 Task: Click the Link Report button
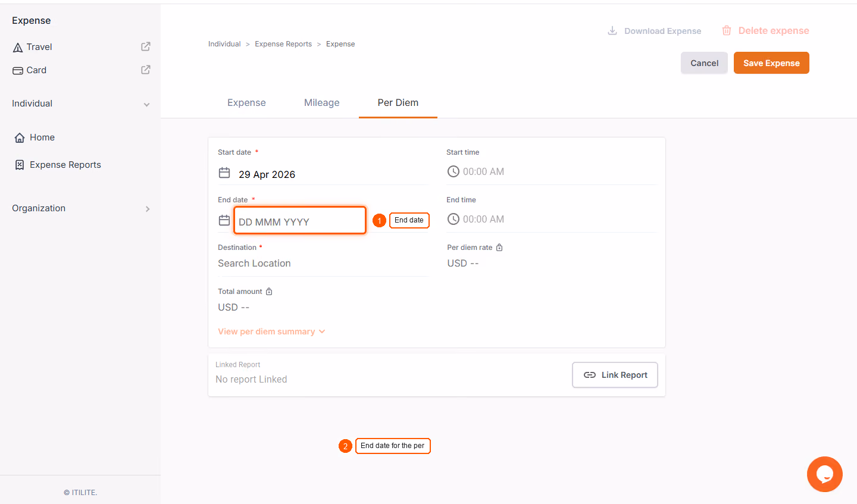(615, 375)
